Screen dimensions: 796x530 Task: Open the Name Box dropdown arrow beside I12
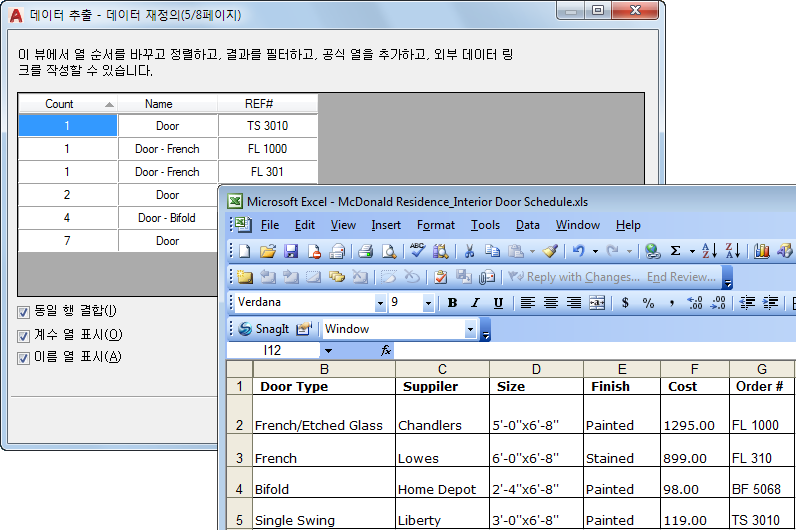pos(328,350)
